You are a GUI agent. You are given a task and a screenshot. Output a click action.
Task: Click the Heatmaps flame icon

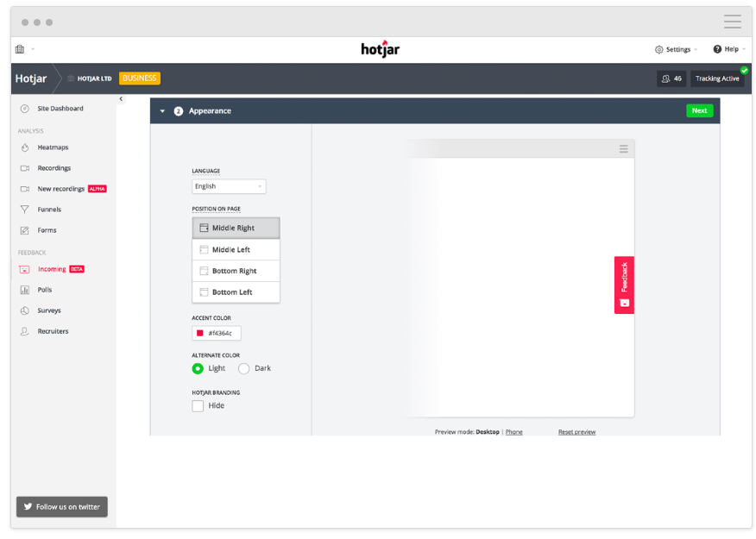[x=24, y=147]
